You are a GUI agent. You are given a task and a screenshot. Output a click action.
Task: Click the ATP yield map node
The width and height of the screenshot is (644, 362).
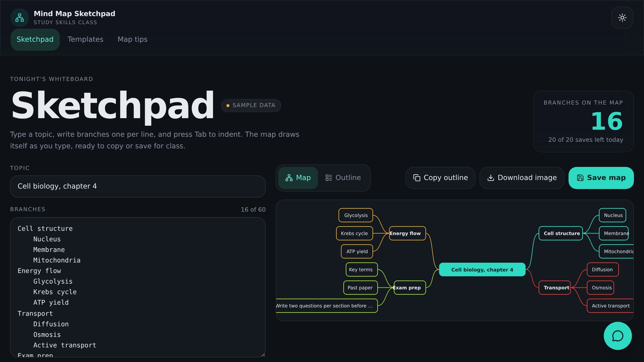coord(357,251)
